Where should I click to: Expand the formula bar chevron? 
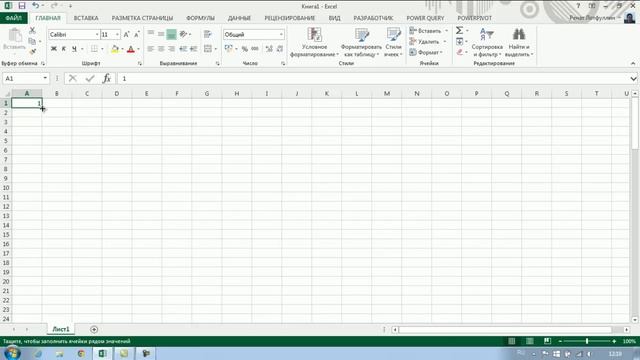pyautogui.click(x=633, y=78)
